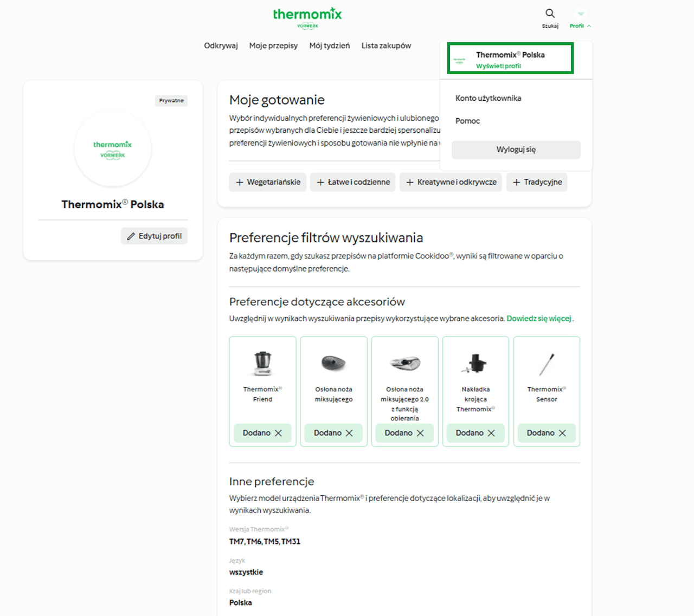Click the Wyloguj się button

[x=516, y=150]
